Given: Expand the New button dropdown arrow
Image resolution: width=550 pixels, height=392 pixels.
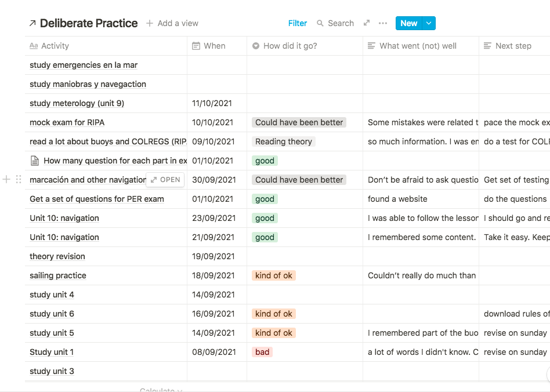Looking at the screenshot, I should coord(429,23).
